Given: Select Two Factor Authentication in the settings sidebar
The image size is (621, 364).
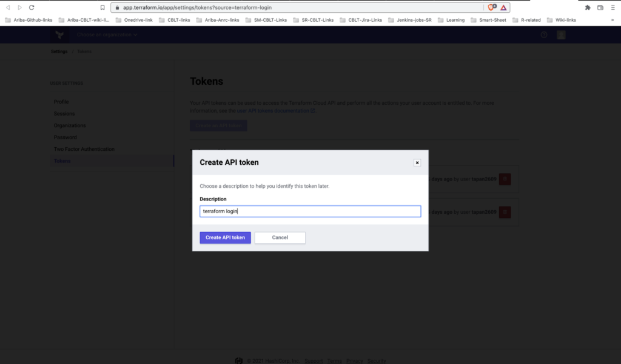Looking at the screenshot, I should [x=84, y=149].
